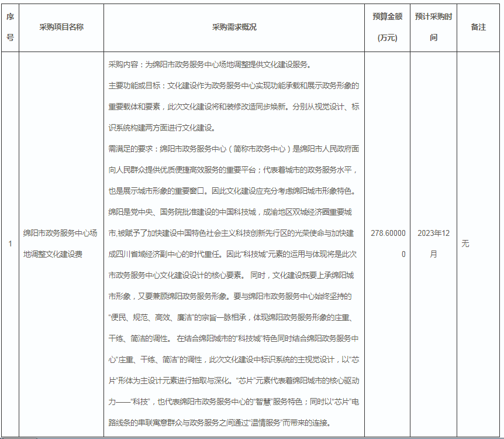
Task: Click the 2023年12月 purchase time cell
Action: pyautogui.click(x=433, y=243)
